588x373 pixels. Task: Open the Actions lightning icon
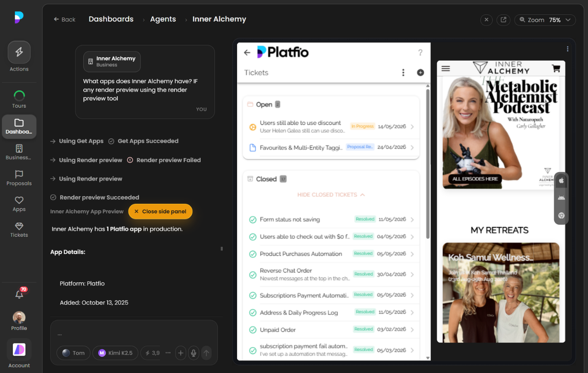pos(19,52)
